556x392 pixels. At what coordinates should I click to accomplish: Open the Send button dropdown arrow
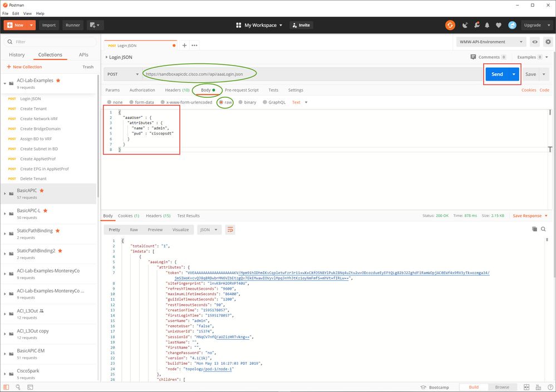514,75
